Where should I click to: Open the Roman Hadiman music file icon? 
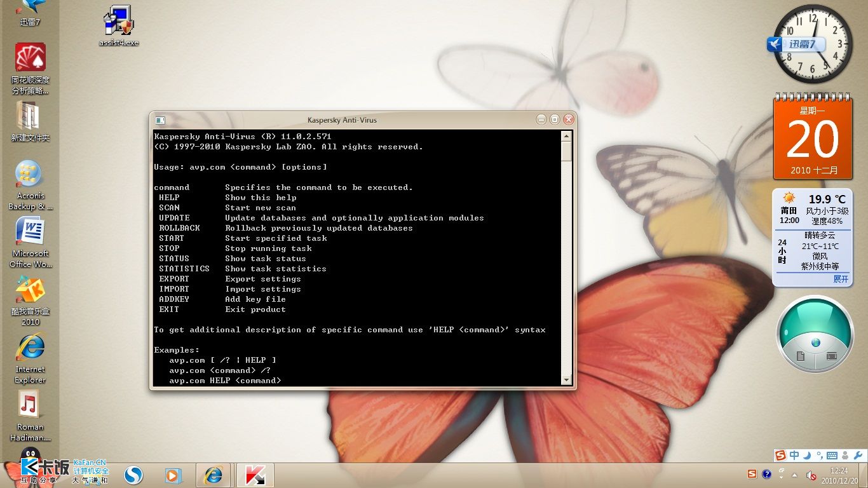coord(30,416)
